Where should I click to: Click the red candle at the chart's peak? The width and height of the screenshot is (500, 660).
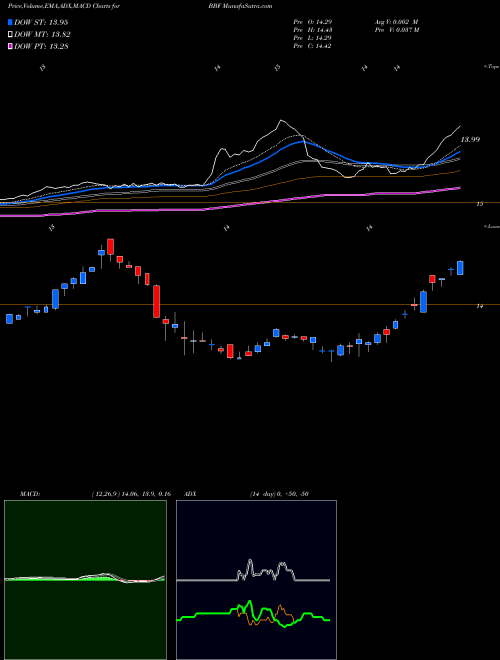(111, 247)
